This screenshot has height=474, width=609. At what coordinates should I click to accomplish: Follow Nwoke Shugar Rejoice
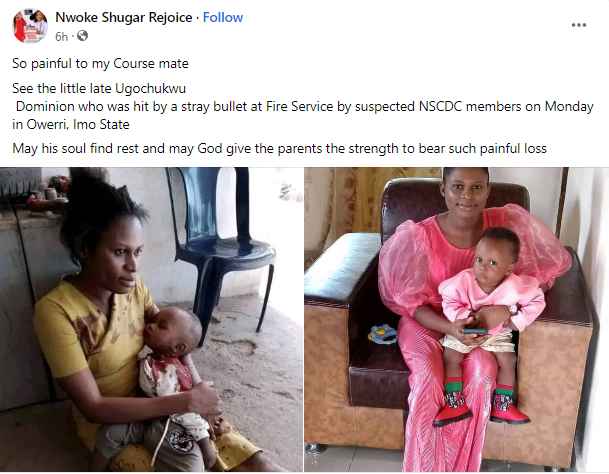pos(223,17)
